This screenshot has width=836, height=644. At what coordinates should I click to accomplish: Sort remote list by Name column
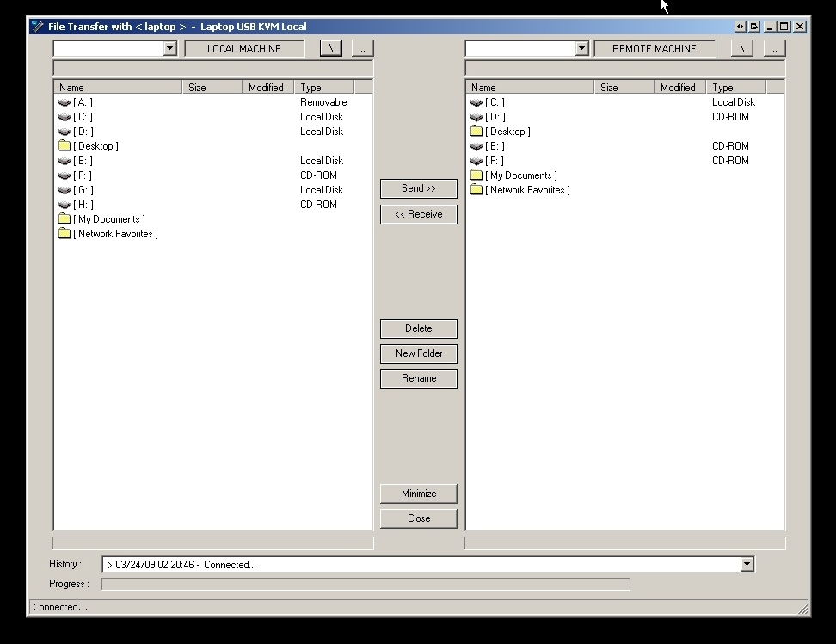pos(530,88)
